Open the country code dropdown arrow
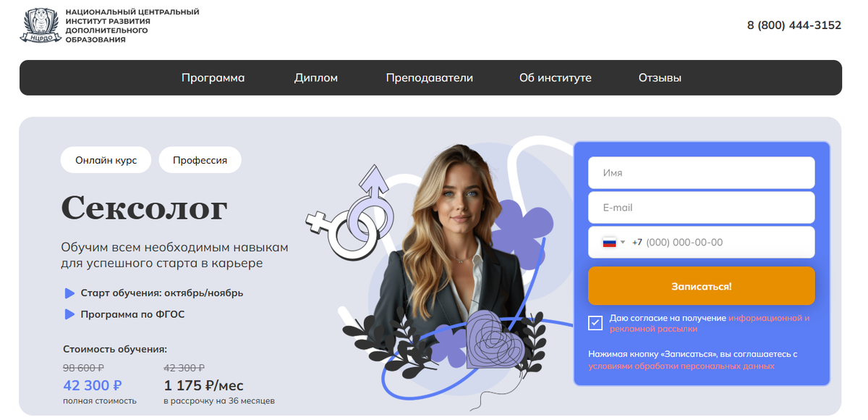The image size is (868, 420). (623, 243)
